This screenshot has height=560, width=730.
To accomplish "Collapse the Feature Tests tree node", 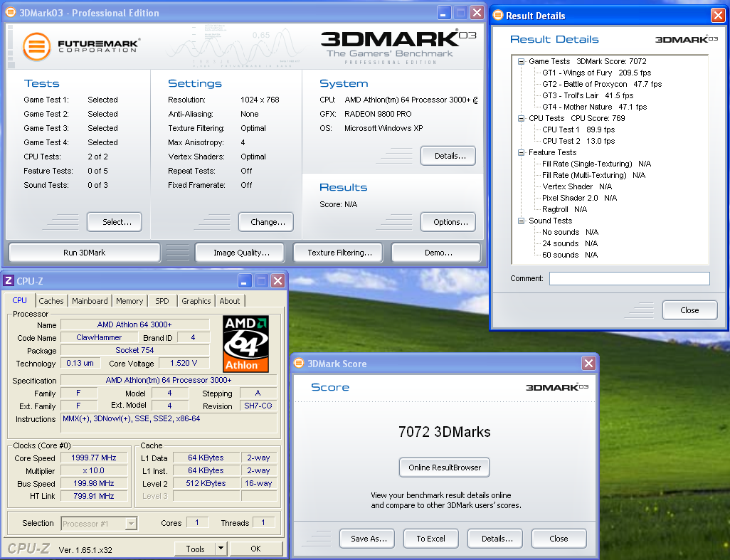I will point(521,152).
